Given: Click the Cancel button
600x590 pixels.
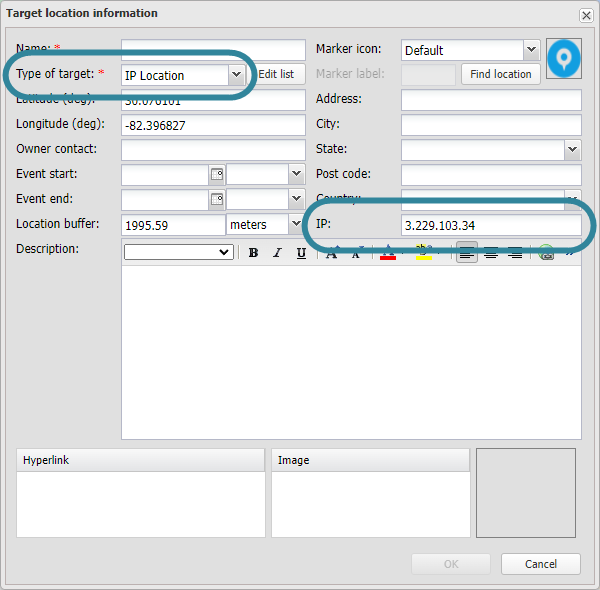Looking at the screenshot, I should pos(541,564).
